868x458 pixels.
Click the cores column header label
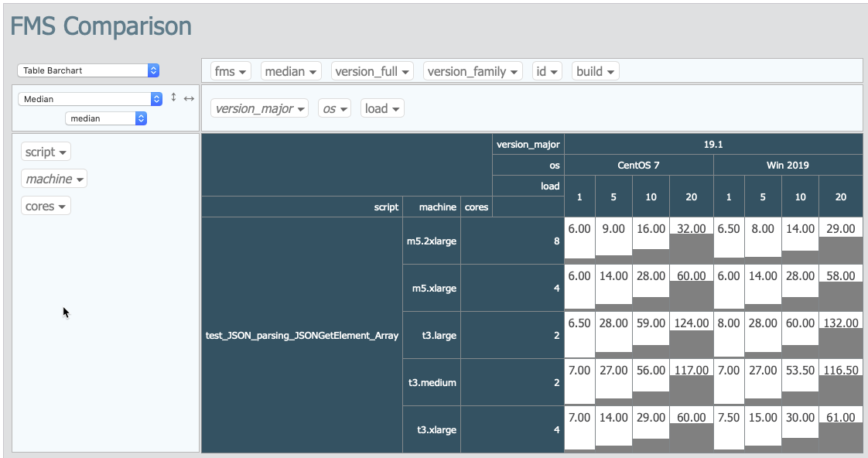click(x=476, y=207)
